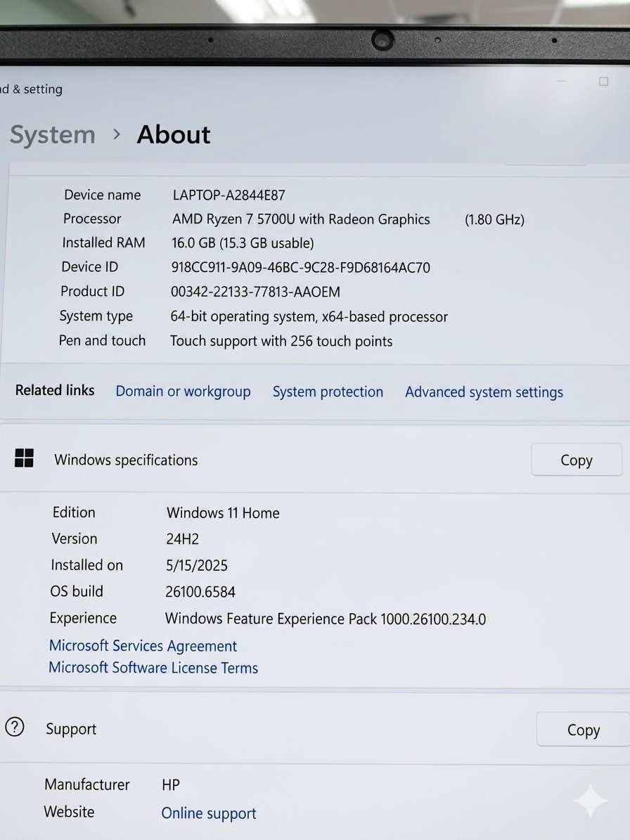Click the Processor label
Viewport: 630px width, 840px height.
pyautogui.click(x=92, y=219)
